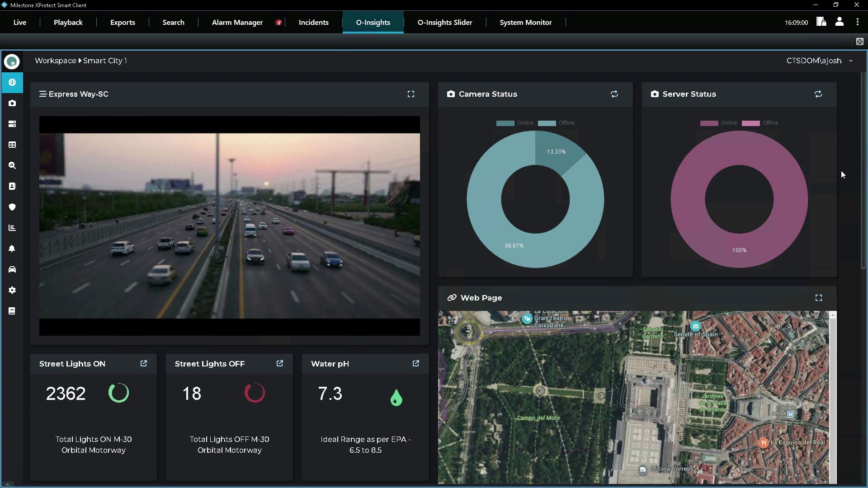Open Water pH external link icon

click(x=416, y=363)
